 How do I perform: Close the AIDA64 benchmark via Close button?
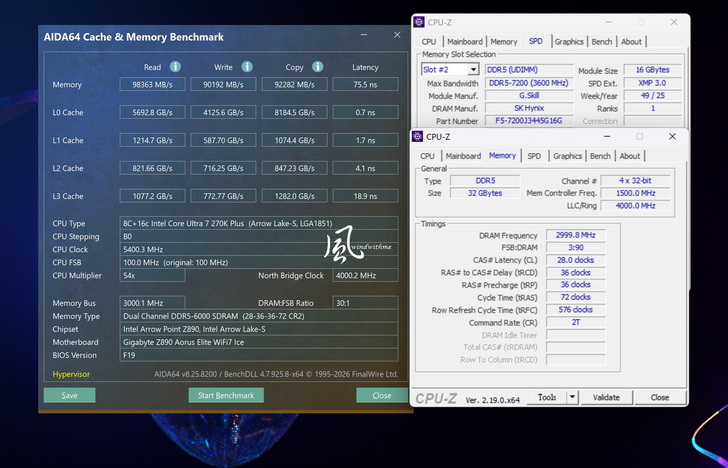(x=382, y=395)
